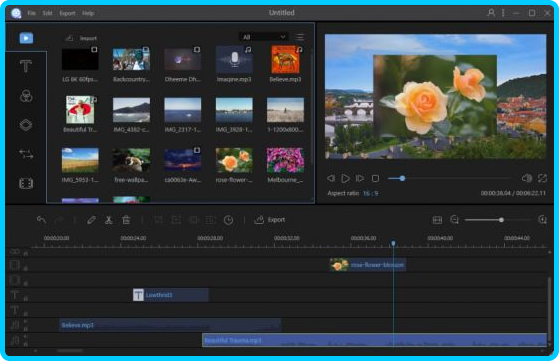
Task: Open the Elements filmstrip panel in sidebar
Action: coord(26,184)
